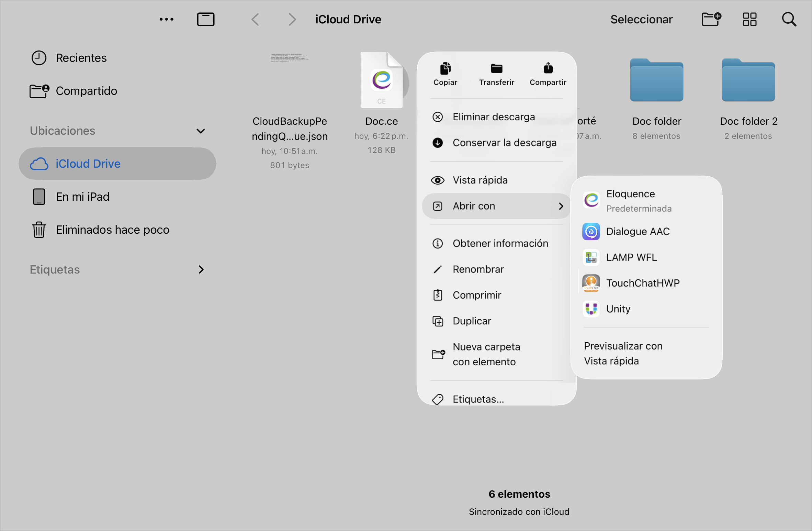Toggle the sidebar panel icon
812x531 pixels.
coord(206,19)
